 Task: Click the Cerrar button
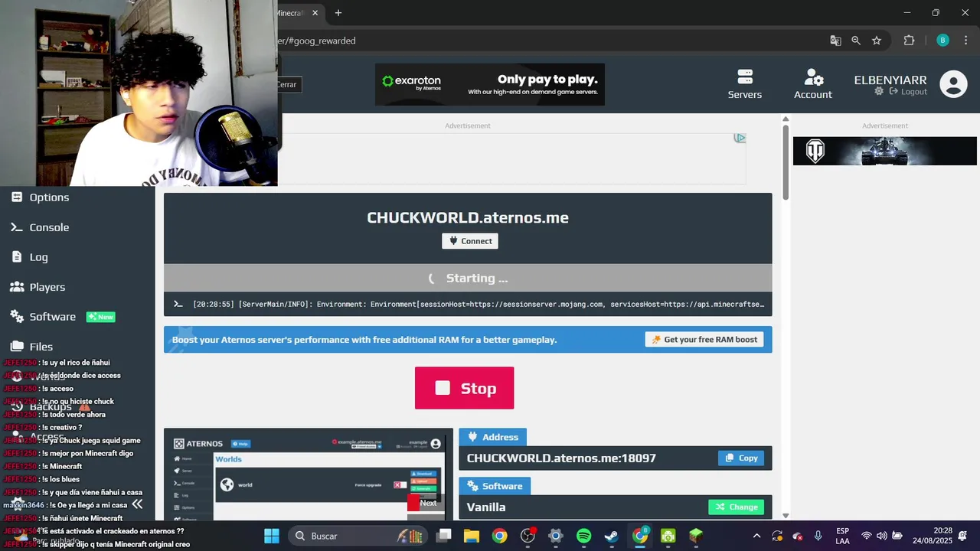click(x=286, y=85)
